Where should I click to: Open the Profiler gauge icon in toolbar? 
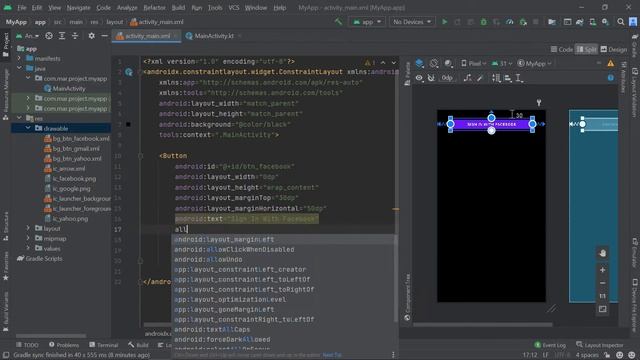[509, 22]
